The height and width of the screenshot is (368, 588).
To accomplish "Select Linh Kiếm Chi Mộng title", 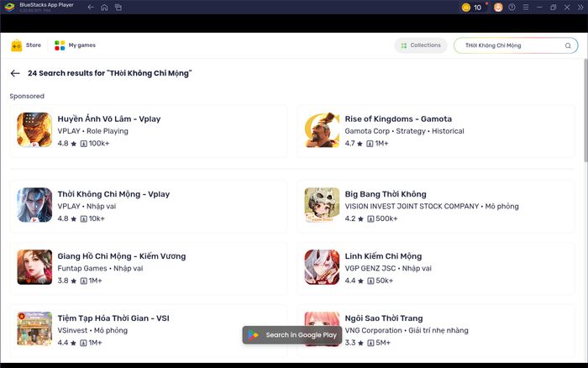I will point(383,256).
